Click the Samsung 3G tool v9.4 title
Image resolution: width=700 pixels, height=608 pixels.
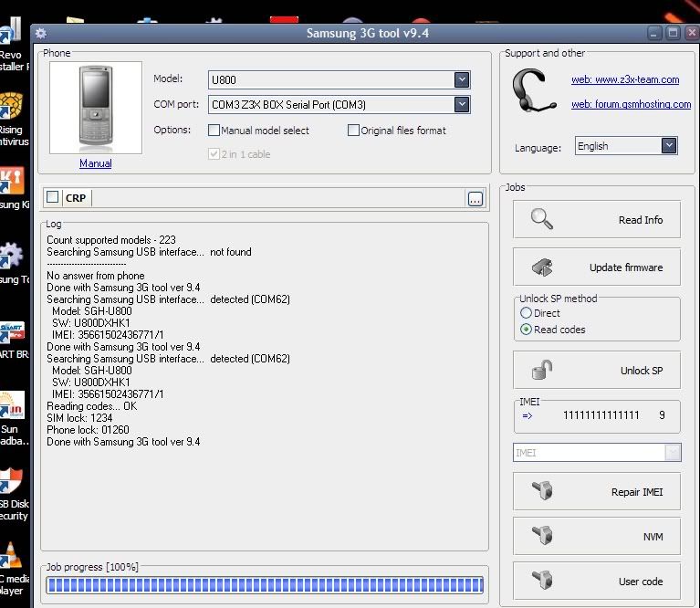(367, 33)
